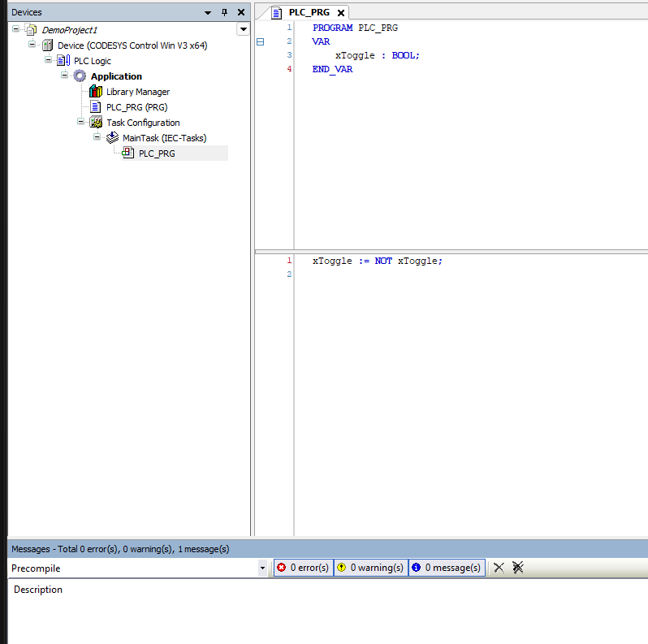
Task: Open the Devices panel position dropdown
Action: pyautogui.click(x=208, y=13)
